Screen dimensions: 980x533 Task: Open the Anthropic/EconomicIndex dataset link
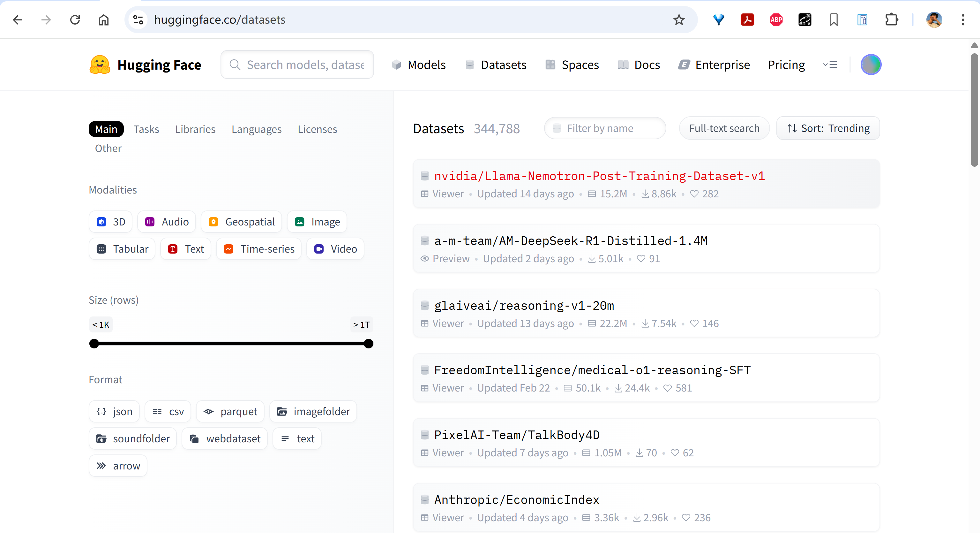(x=516, y=499)
